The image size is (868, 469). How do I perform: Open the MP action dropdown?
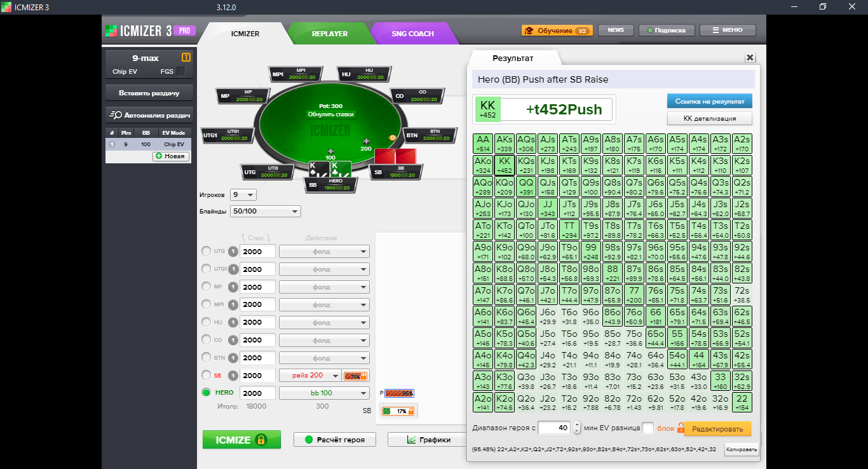point(324,287)
